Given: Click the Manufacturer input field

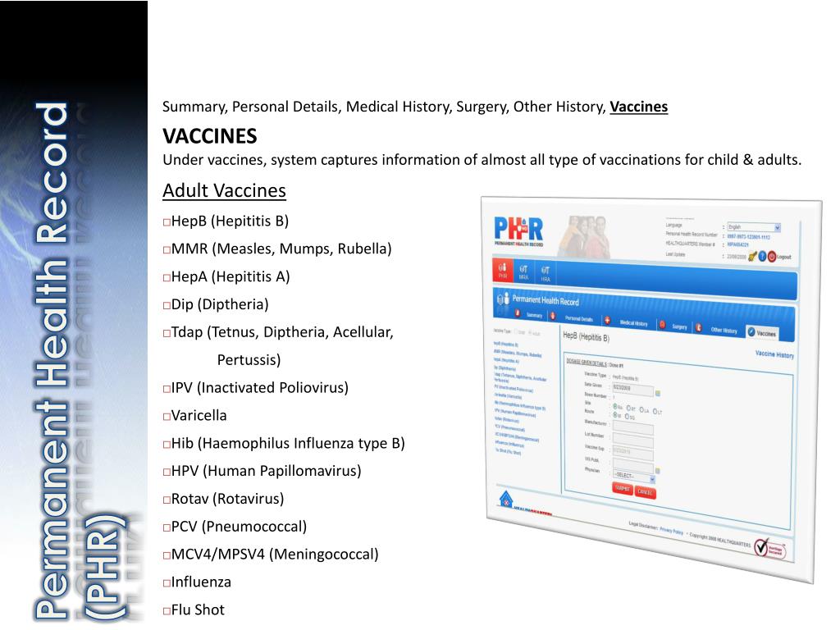Looking at the screenshot, I should click(633, 428).
